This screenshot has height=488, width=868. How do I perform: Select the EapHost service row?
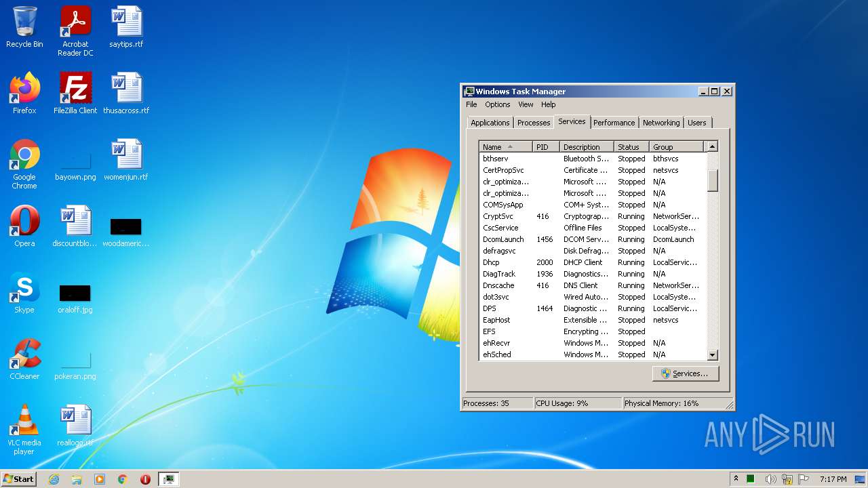coord(593,320)
